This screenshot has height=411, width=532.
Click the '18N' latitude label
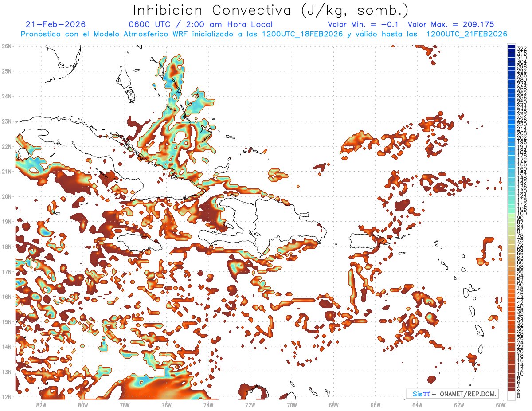[x=7, y=247]
